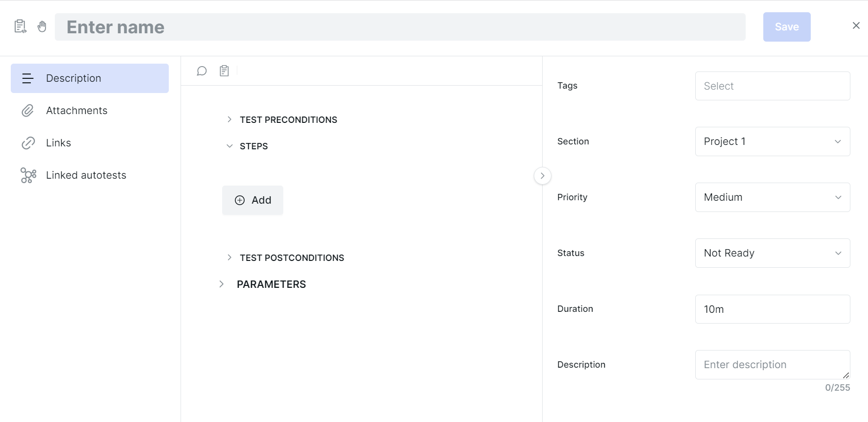Click the 0/255 character counter
Image resolution: width=868 pixels, height=422 pixels.
click(x=837, y=388)
